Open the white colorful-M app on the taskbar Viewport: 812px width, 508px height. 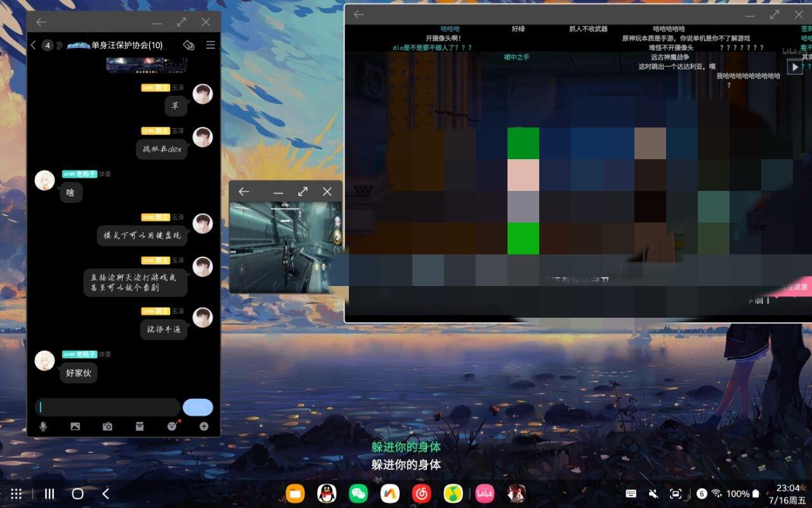click(x=390, y=493)
